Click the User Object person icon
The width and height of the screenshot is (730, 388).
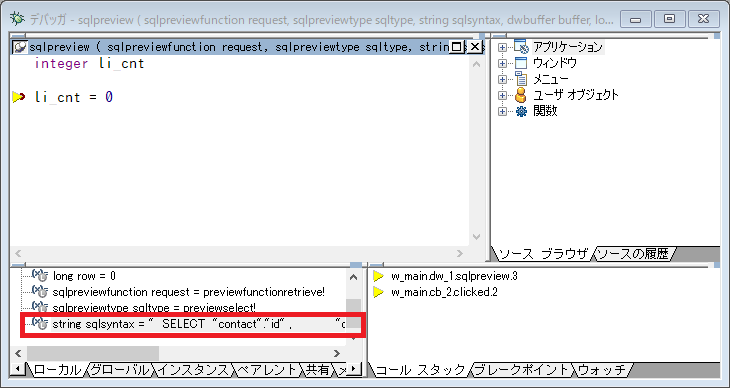(x=521, y=95)
